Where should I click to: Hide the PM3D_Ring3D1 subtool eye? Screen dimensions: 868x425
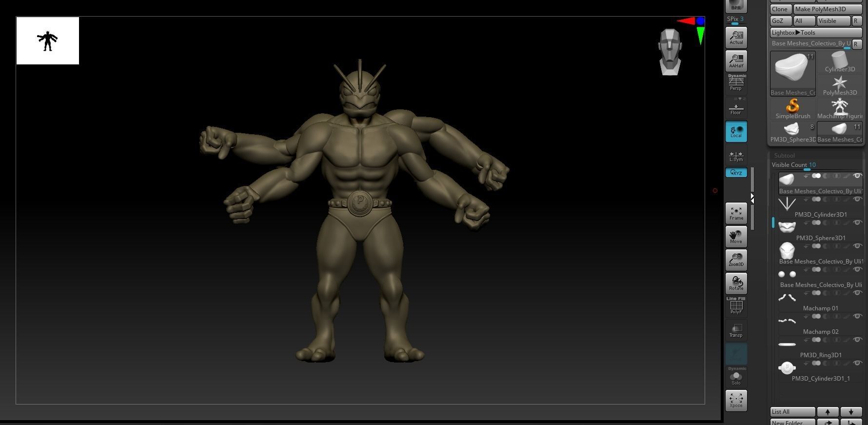(x=857, y=340)
